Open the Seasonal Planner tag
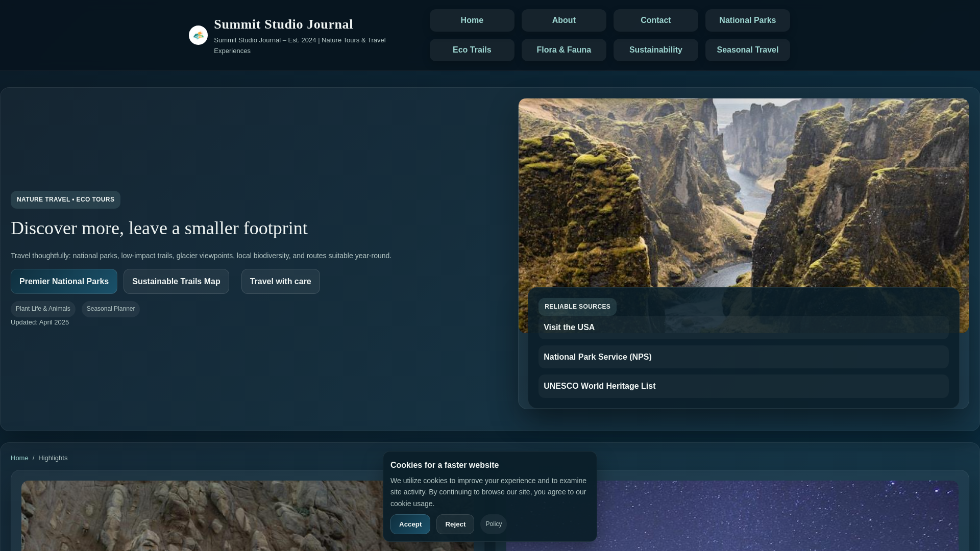 pyautogui.click(x=111, y=309)
